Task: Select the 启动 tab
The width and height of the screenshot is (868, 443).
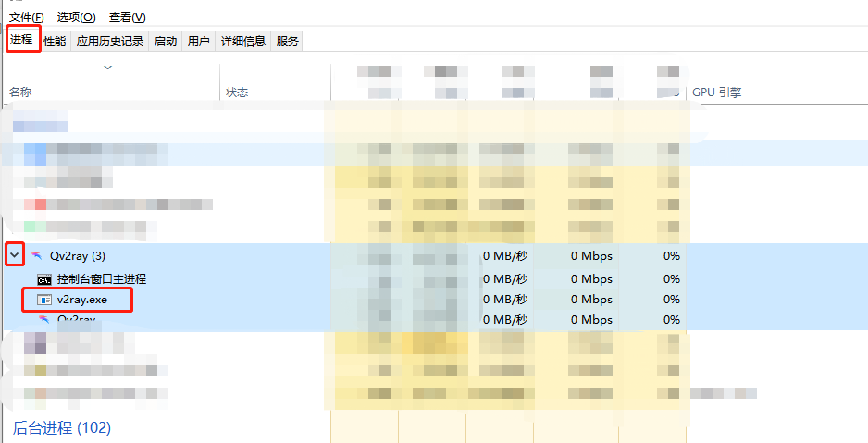Action: click(166, 42)
